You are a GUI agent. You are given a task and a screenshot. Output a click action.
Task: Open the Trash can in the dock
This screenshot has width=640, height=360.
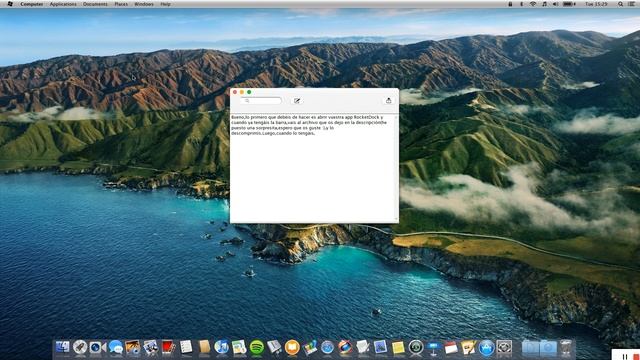pos(566,347)
